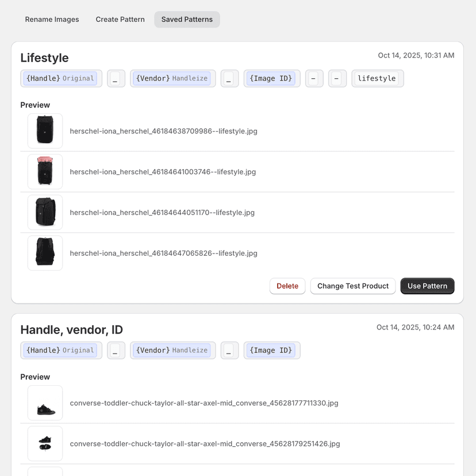Select the {Image ID} token in Handle, vendor, ID

tap(271, 350)
